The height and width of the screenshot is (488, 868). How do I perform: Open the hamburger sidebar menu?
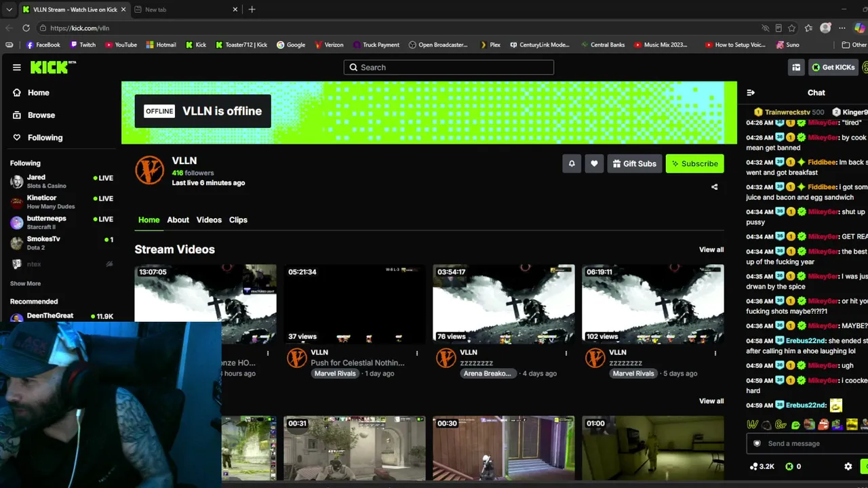tap(16, 67)
